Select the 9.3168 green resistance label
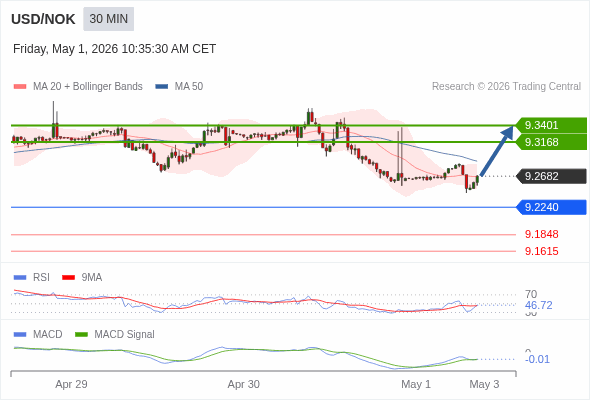This screenshot has width=590, height=400. [551, 142]
